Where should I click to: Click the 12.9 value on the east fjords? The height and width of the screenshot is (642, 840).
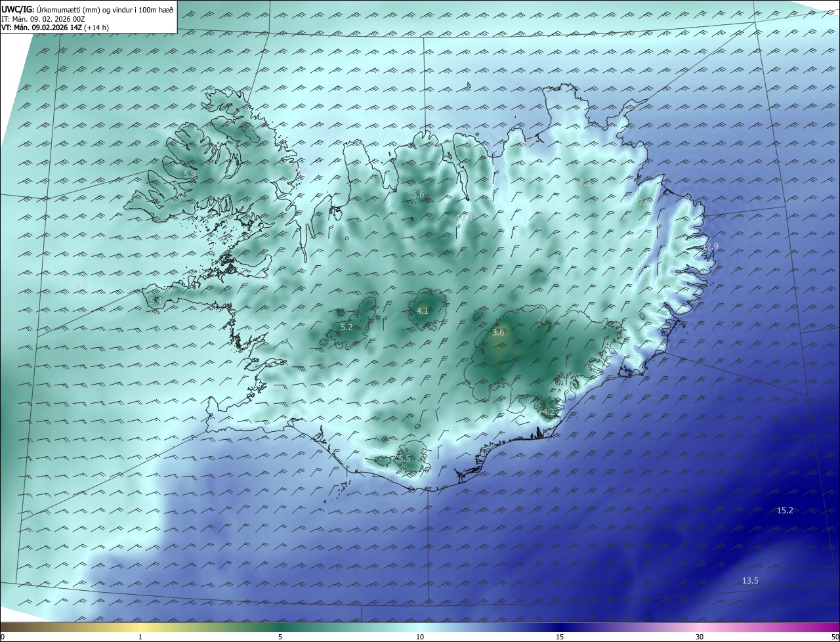point(711,246)
